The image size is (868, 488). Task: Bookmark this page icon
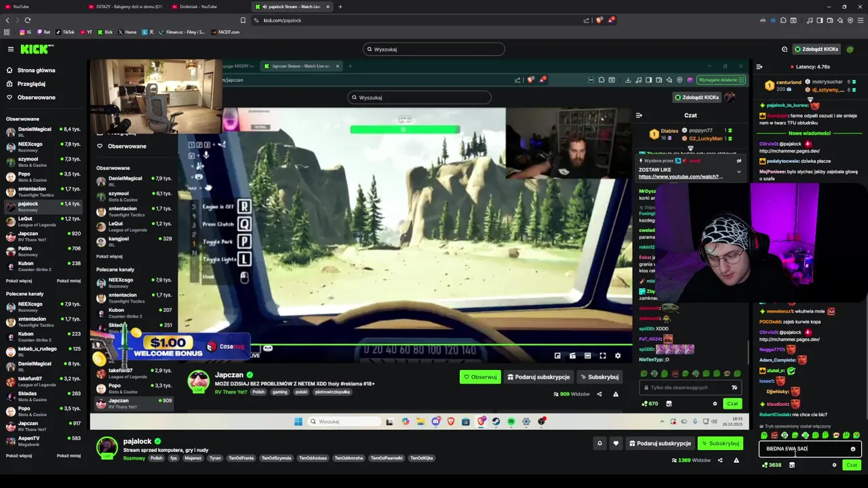tap(243, 20)
